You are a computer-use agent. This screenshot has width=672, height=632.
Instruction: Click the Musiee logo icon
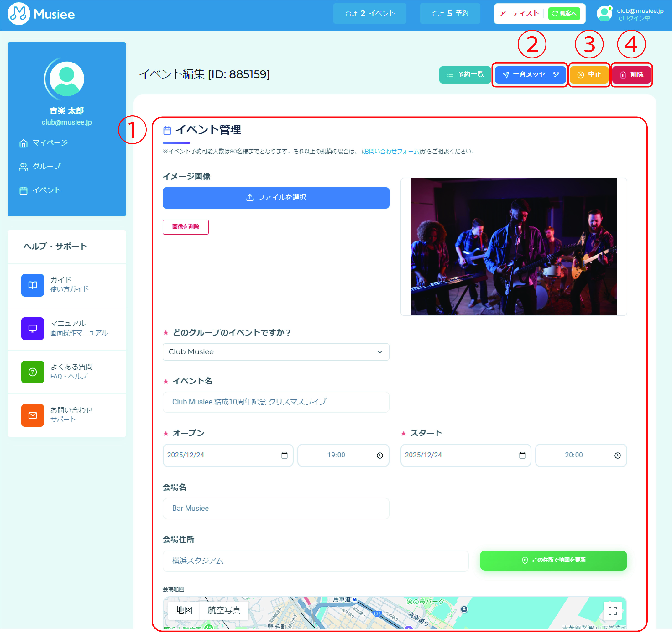pos(18,14)
